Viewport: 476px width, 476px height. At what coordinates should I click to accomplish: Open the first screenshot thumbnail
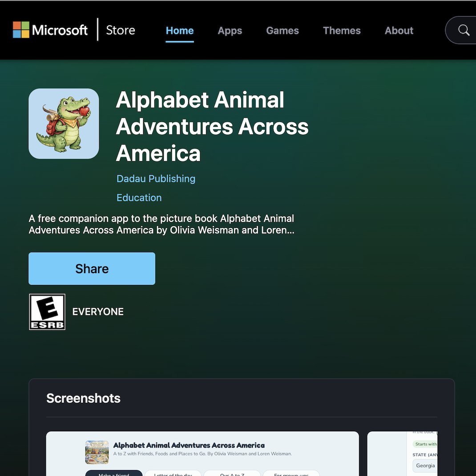tap(202, 454)
